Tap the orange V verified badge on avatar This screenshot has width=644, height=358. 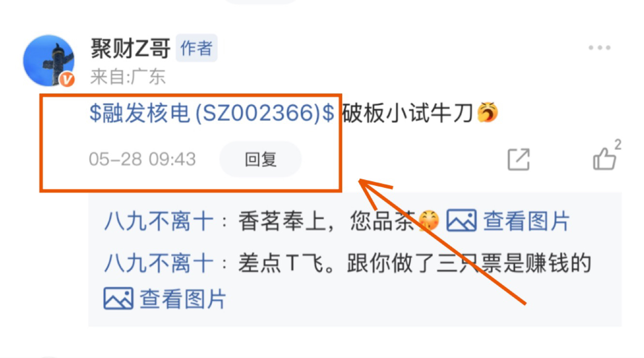tap(67, 79)
